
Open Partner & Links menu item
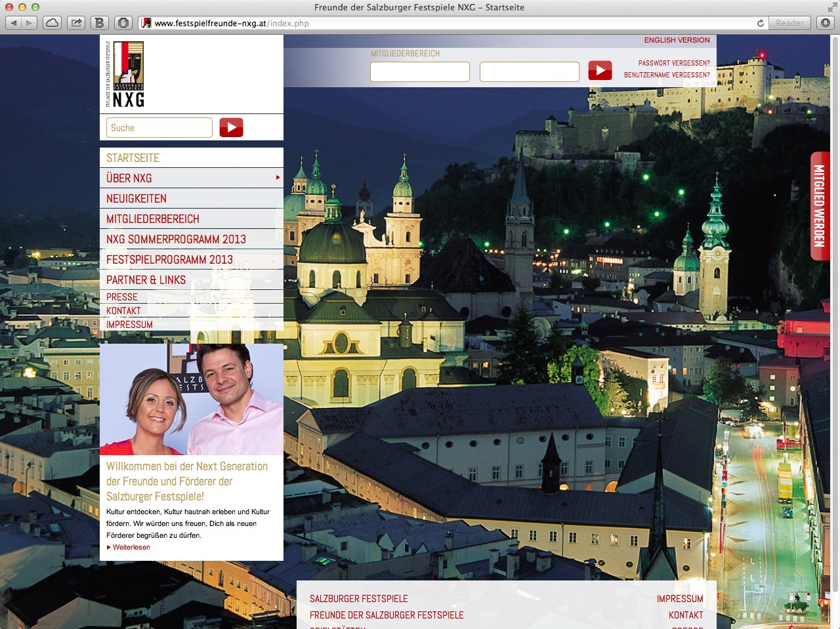[192, 280]
